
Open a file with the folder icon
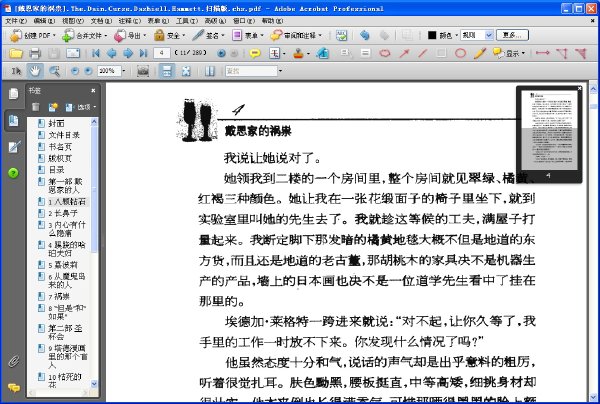[x=16, y=53]
